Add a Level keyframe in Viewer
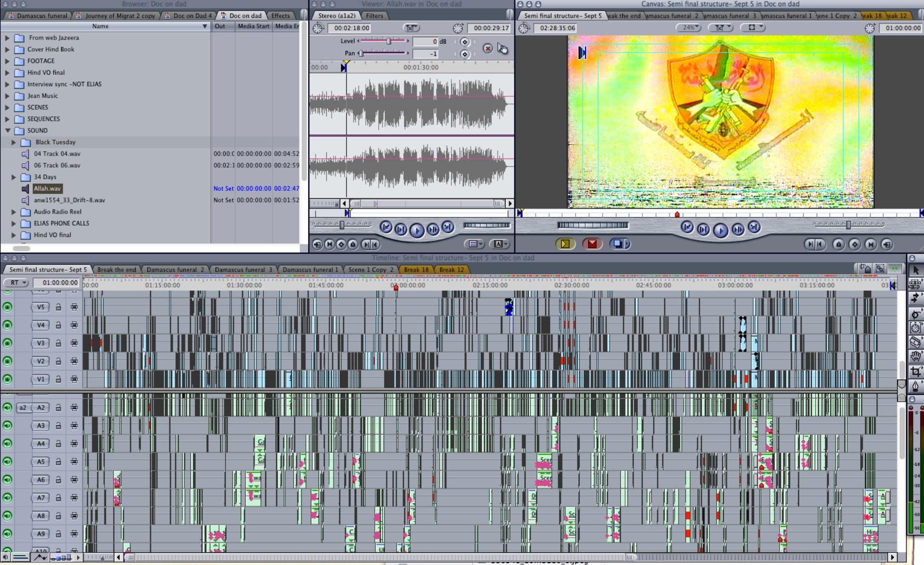Viewport: 924px width, 565px height. (464, 42)
